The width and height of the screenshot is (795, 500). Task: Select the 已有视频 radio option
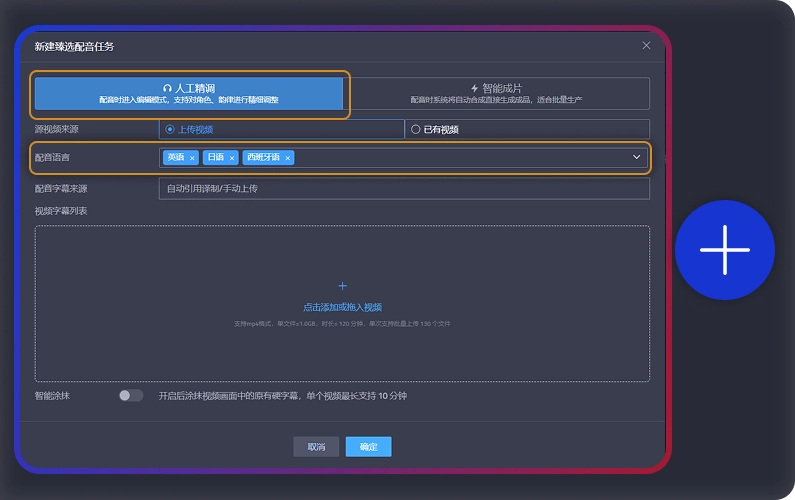point(416,129)
